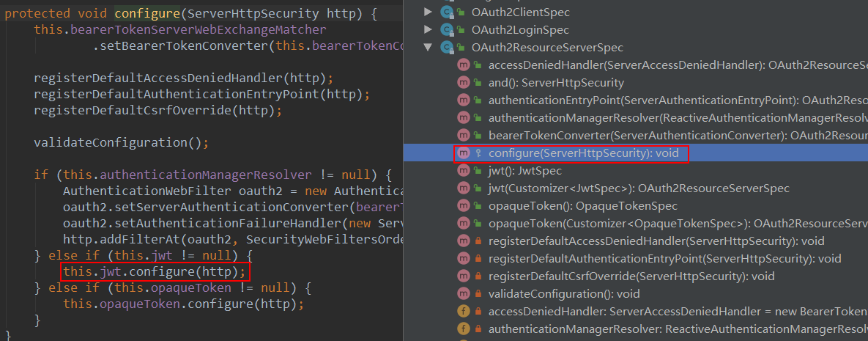The height and width of the screenshot is (341, 868).
Task: Select jwt(): JwtSpec method row
Action: (x=636, y=170)
